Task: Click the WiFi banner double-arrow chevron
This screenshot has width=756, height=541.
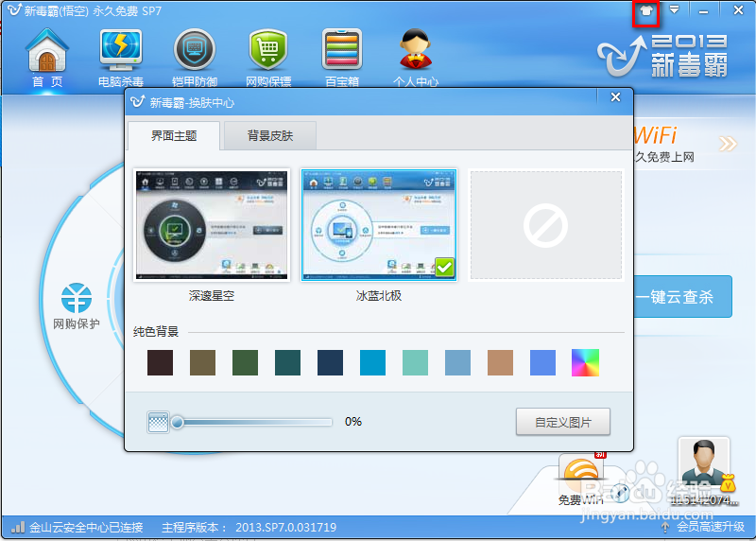Action: (x=728, y=144)
